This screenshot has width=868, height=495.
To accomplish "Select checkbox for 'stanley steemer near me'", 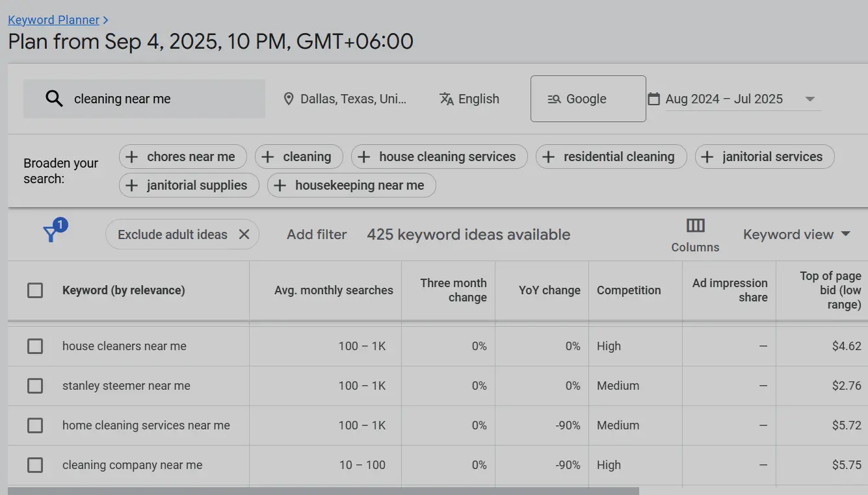I will point(35,386).
